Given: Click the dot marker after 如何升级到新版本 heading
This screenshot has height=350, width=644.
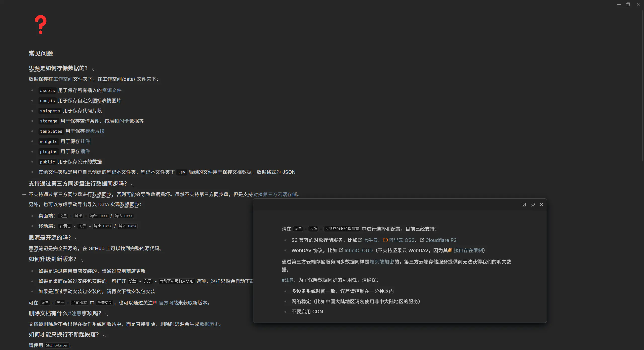Looking at the screenshot, I should pyautogui.click(x=82, y=260).
